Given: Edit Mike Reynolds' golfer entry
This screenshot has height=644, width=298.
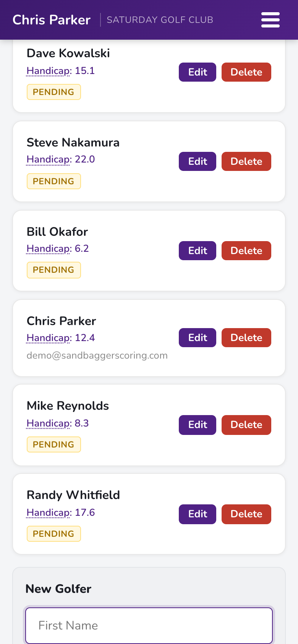Looking at the screenshot, I should pyautogui.click(x=198, y=425).
